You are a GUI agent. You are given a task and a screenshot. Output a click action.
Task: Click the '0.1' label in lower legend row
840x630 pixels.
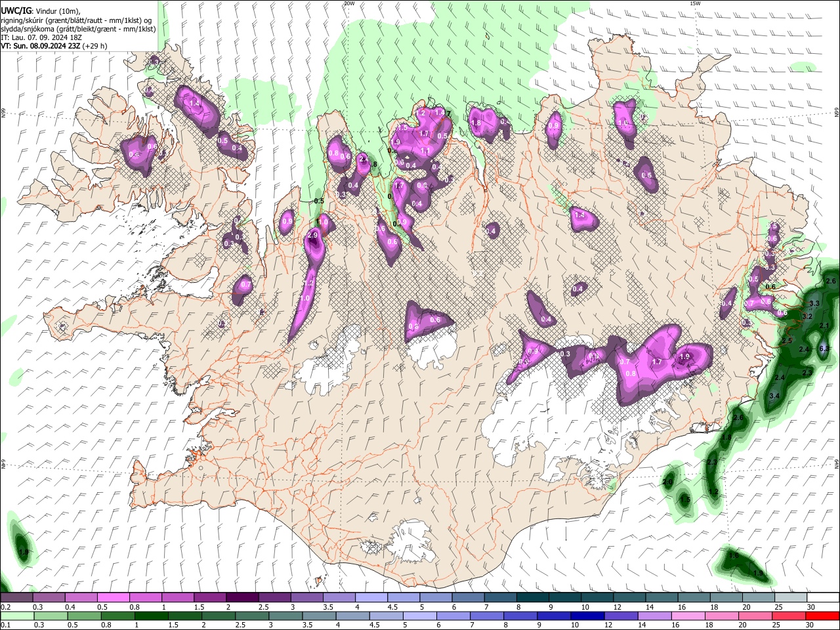click(x=5, y=625)
